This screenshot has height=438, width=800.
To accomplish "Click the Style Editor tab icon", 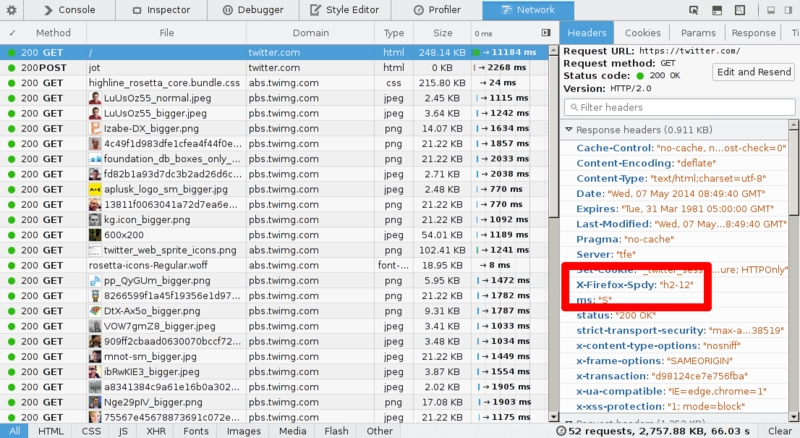I will tap(316, 10).
